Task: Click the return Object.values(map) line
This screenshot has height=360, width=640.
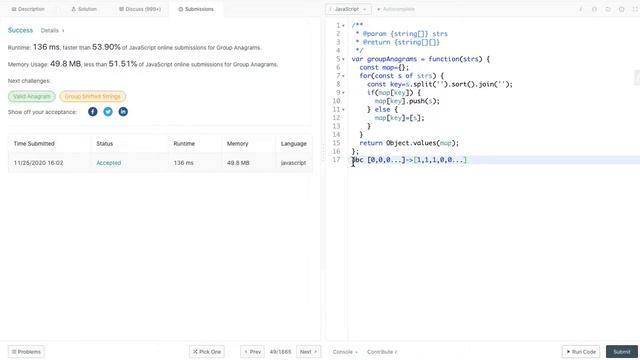Action: [409, 143]
